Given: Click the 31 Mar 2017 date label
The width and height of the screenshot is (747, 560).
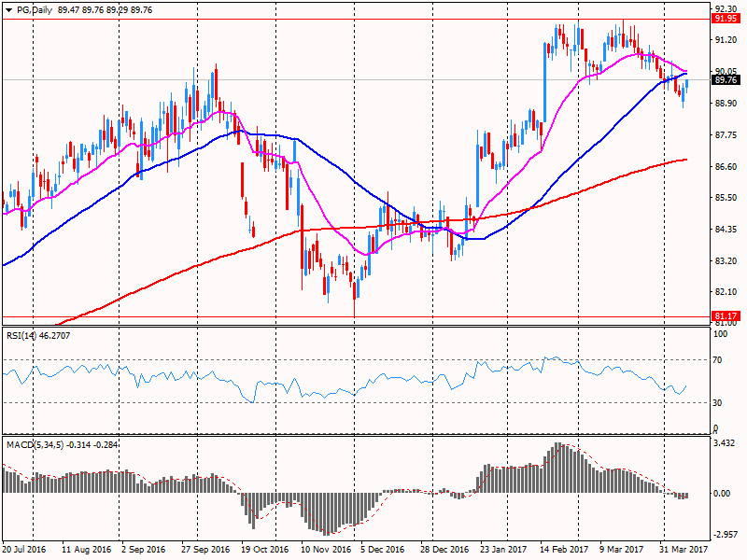Looking at the screenshot, I should click(x=684, y=549).
